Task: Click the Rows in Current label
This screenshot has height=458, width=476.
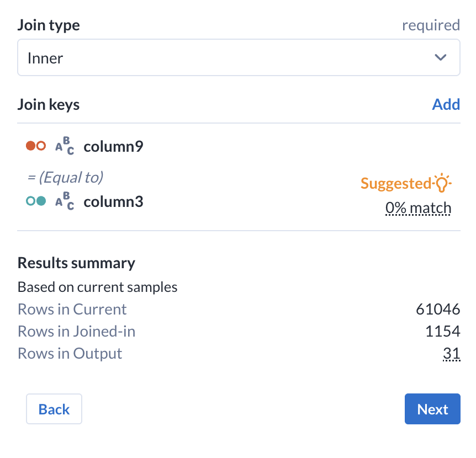Action: point(72,309)
